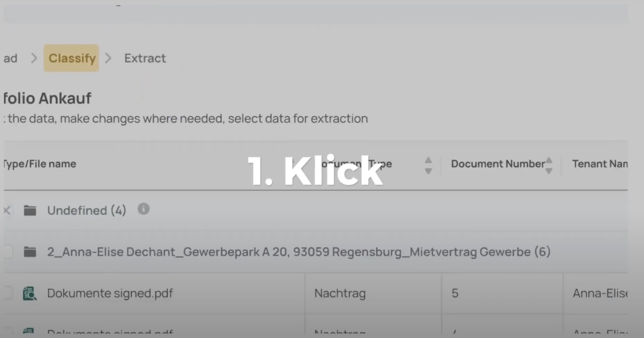
Task: Open the Nachtrag document type cell
Action: pos(340,293)
